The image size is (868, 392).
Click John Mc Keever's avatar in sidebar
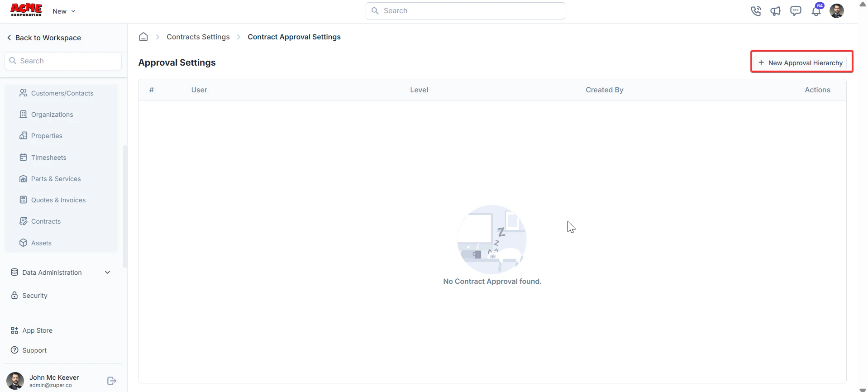pos(15,381)
